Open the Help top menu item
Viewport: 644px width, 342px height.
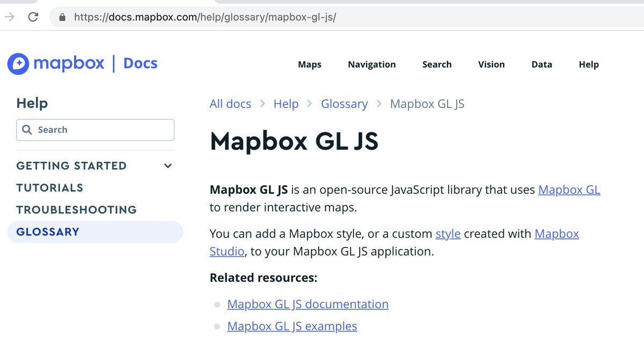click(589, 64)
